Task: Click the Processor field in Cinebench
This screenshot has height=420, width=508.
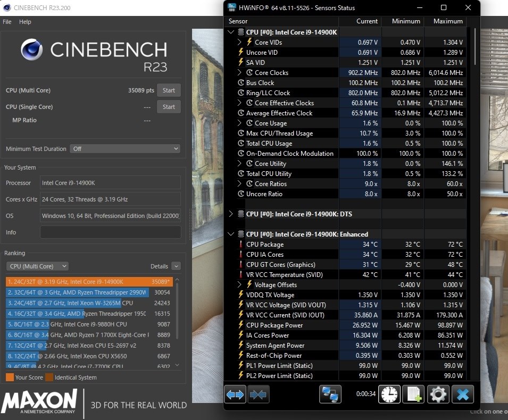Action: coord(110,183)
